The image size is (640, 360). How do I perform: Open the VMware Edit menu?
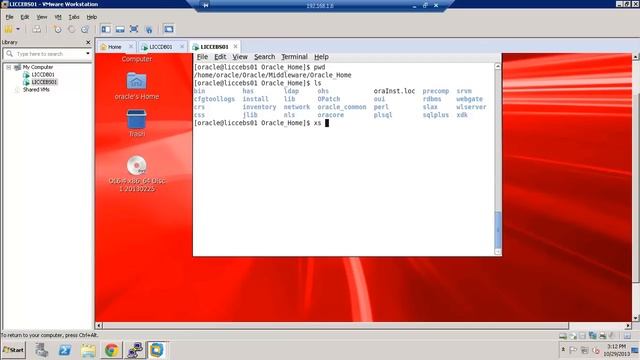click(x=25, y=17)
